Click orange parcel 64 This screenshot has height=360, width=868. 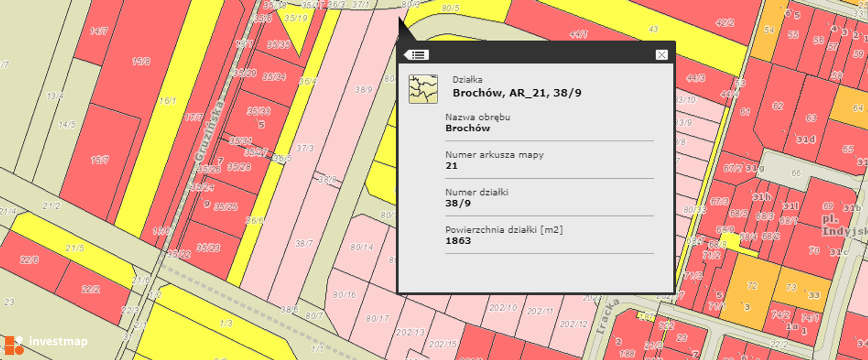click(858, 108)
